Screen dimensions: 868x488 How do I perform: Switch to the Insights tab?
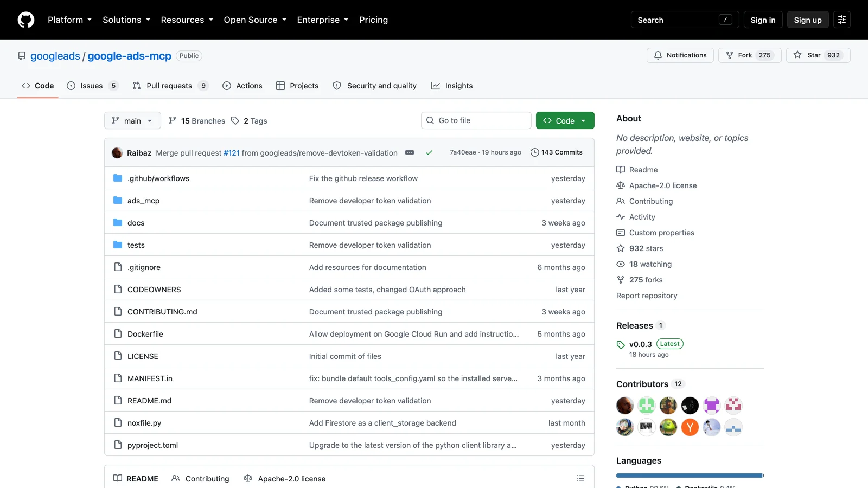tap(452, 86)
